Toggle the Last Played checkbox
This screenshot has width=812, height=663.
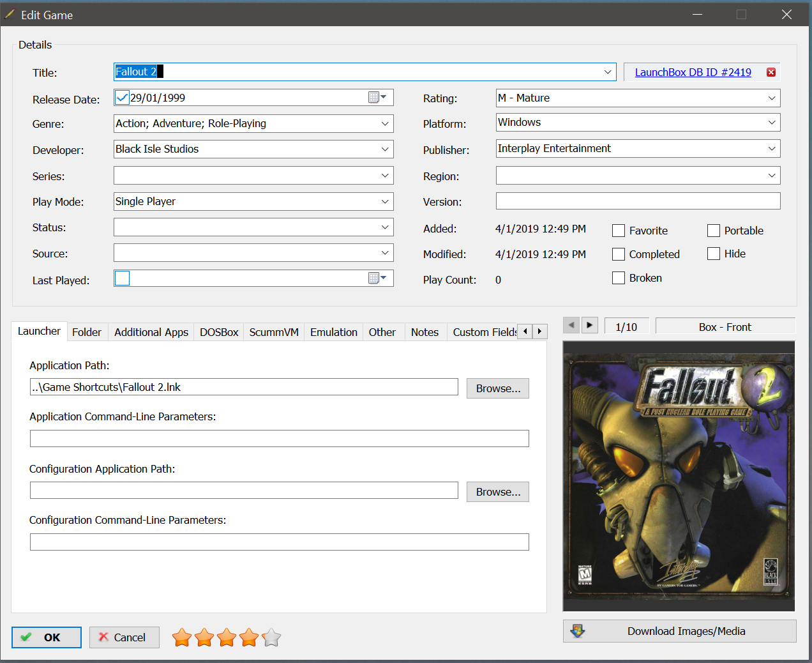[x=122, y=278]
